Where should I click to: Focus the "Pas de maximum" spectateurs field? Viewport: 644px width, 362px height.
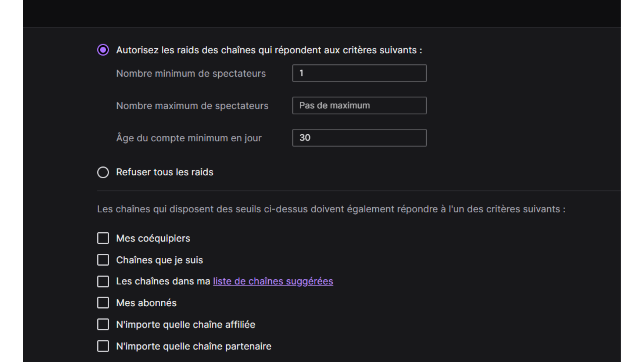click(x=359, y=106)
